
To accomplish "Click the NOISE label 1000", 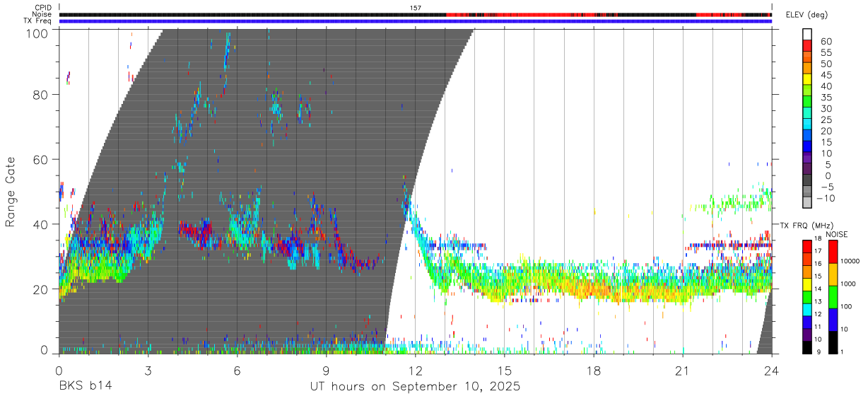I will point(849,284).
